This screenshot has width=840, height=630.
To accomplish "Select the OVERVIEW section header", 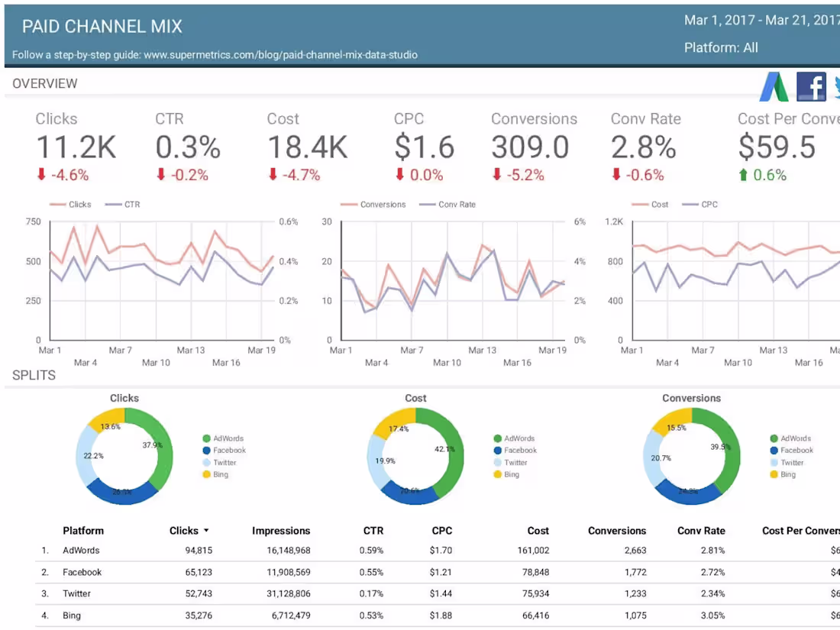I will tap(45, 83).
